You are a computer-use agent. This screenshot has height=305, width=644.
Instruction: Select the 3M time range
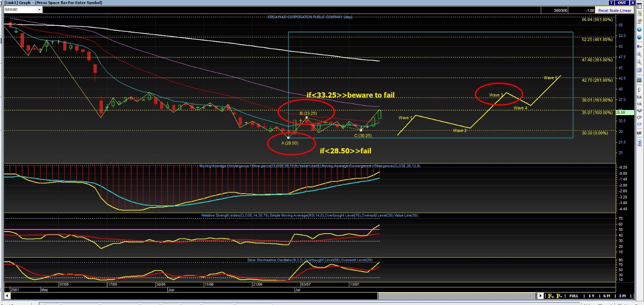[622, 296]
